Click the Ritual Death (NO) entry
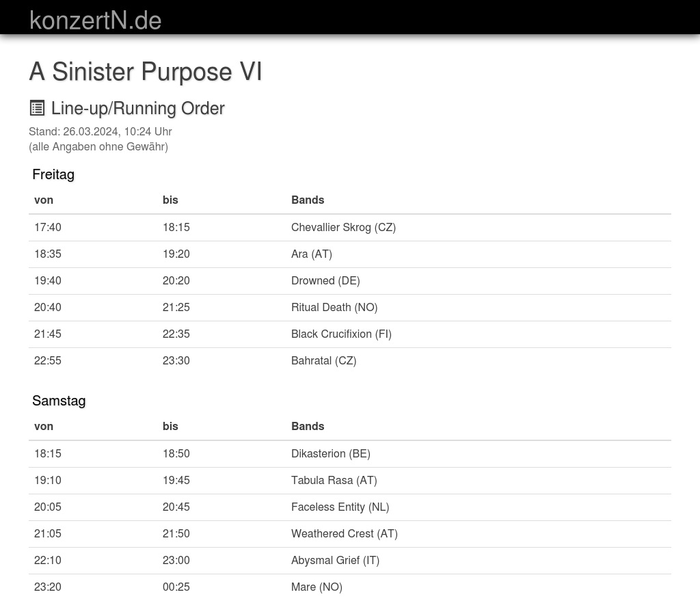 pos(334,307)
